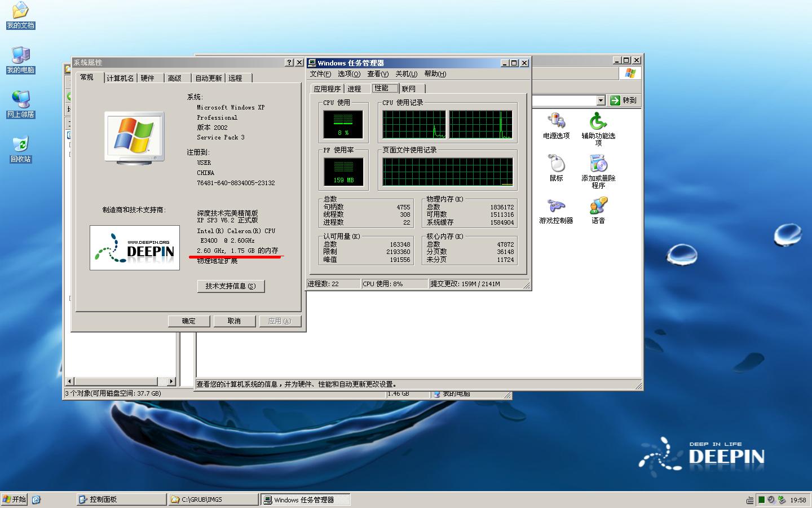The image size is (812, 508).
Task: Open the 语音 speech icon
Action: (598, 210)
